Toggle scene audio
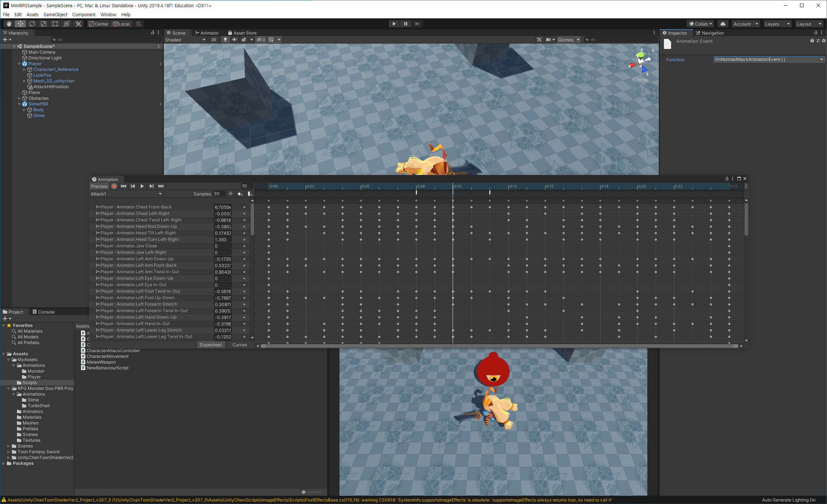Screen dimensions: 827x504 (x=235, y=40)
